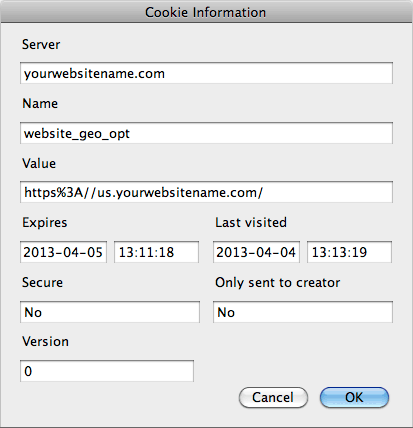The height and width of the screenshot is (428, 413).
Task: Select the Last visited date 2013-04-04
Action: pyautogui.click(x=256, y=252)
